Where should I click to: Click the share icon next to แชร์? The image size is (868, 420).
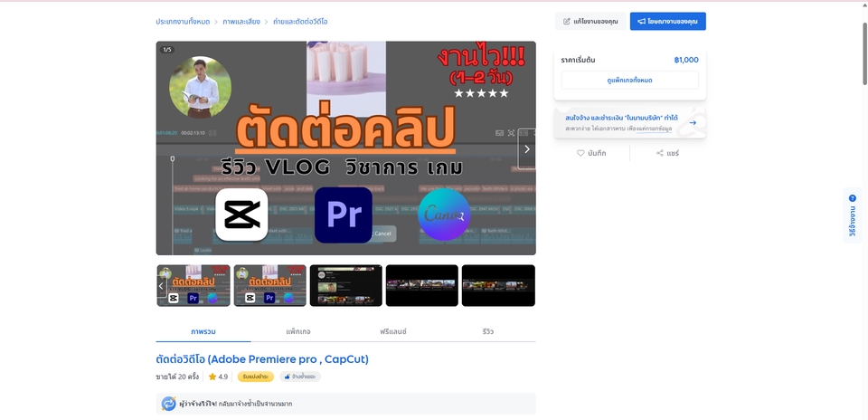[x=660, y=153]
